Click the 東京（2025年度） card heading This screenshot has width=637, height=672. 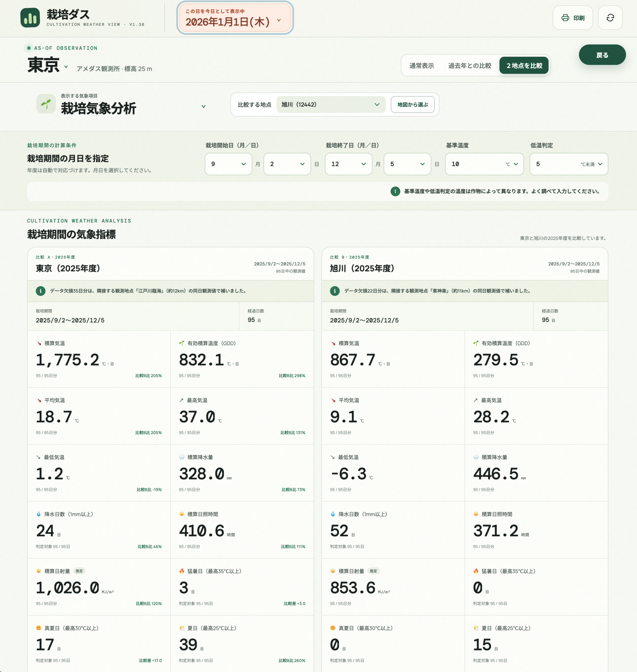[x=68, y=269]
